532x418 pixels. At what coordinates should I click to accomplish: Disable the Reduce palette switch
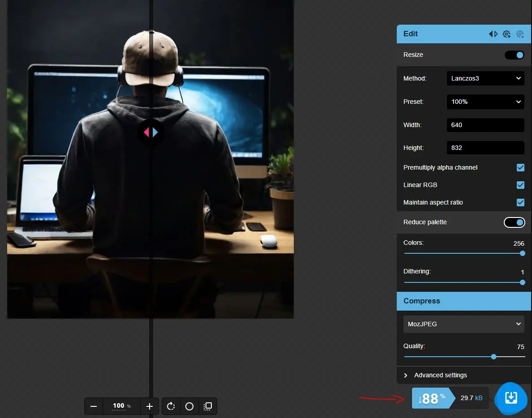[514, 222]
